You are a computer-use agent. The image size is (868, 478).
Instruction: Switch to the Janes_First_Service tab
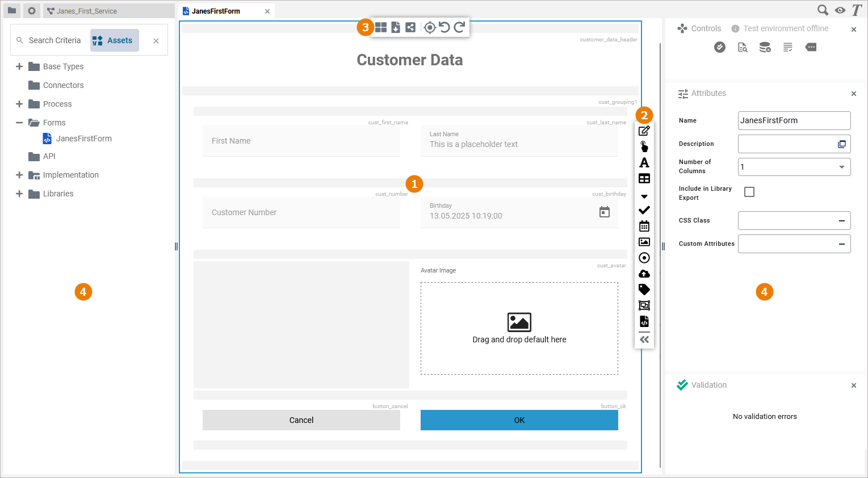pyautogui.click(x=86, y=11)
